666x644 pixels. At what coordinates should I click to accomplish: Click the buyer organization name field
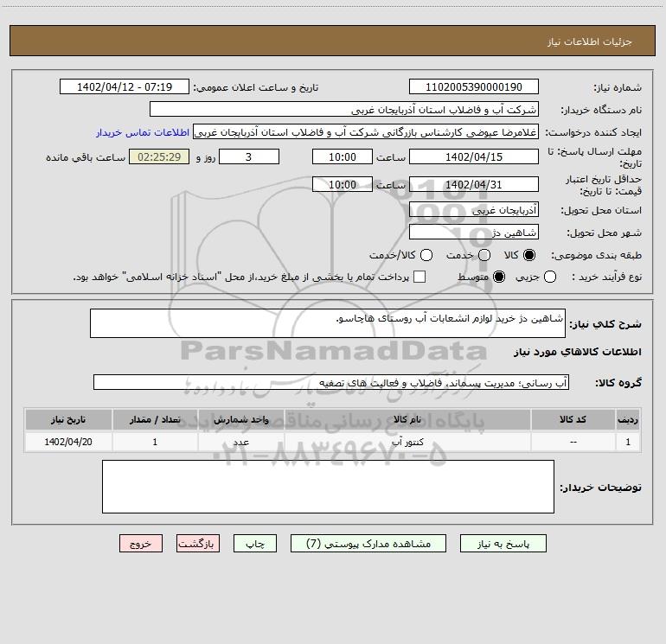(x=344, y=110)
